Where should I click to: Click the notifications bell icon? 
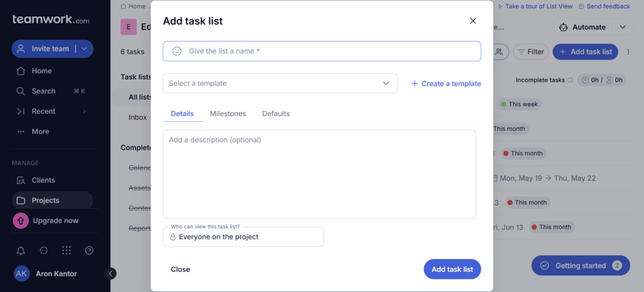coord(21,250)
